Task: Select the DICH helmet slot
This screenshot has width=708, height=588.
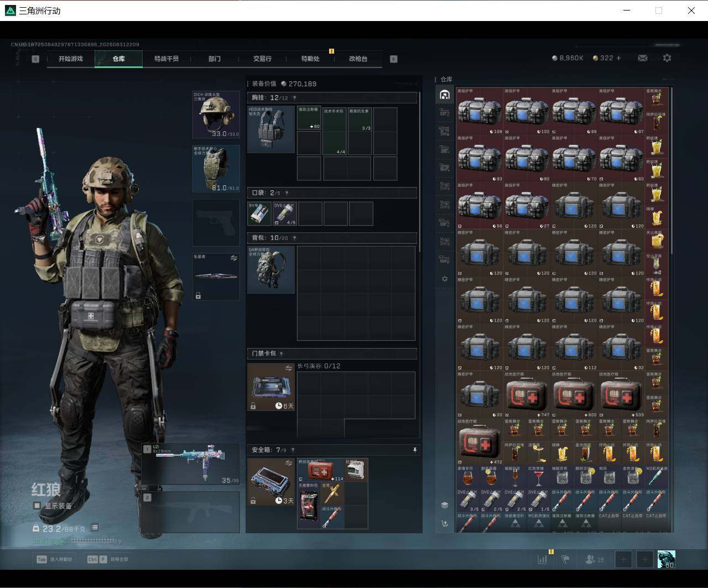Action: click(216, 115)
